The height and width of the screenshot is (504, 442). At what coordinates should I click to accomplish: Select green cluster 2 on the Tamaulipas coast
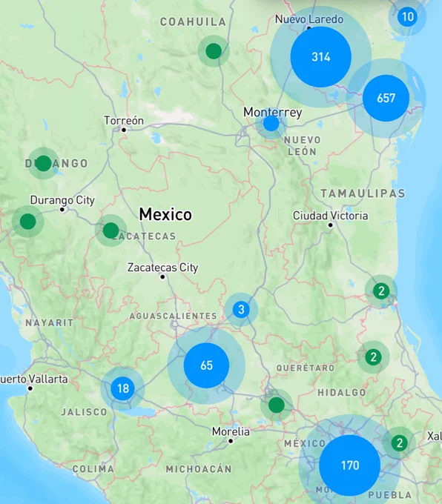click(x=381, y=291)
